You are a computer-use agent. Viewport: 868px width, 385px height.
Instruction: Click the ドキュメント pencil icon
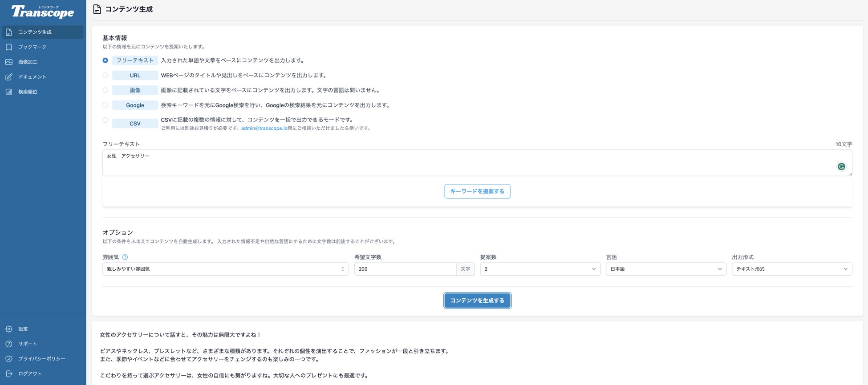9,77
